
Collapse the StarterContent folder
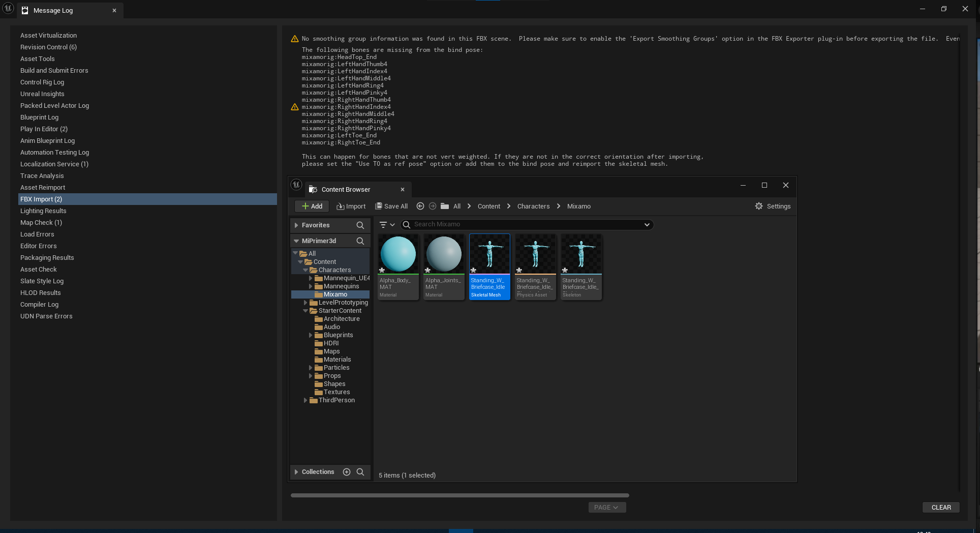pyautogui.click(x=305, y=311)
